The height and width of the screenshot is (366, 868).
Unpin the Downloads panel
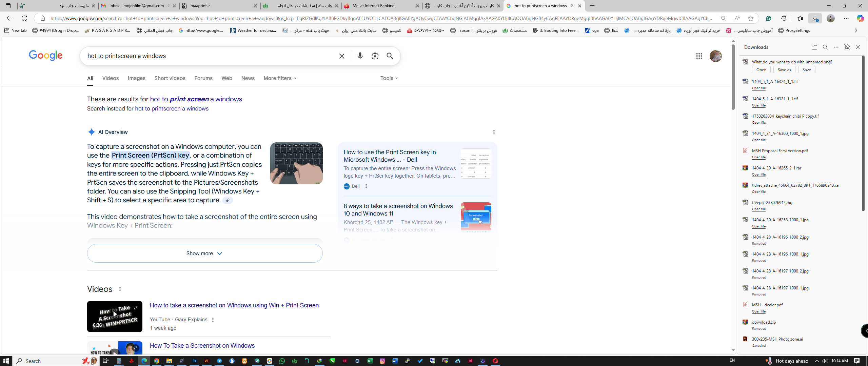tap(847, 47)
